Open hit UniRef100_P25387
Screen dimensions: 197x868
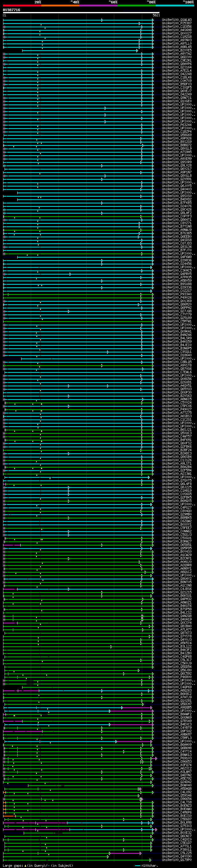point(176,23)
